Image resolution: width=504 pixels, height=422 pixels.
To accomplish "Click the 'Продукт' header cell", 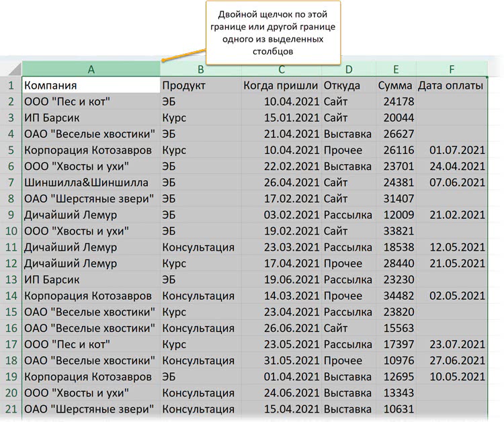I will pos(200,85).
